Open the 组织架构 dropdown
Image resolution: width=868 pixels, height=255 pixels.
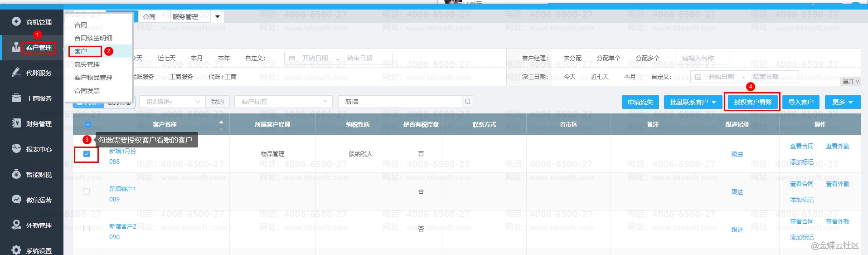point(172,102)
